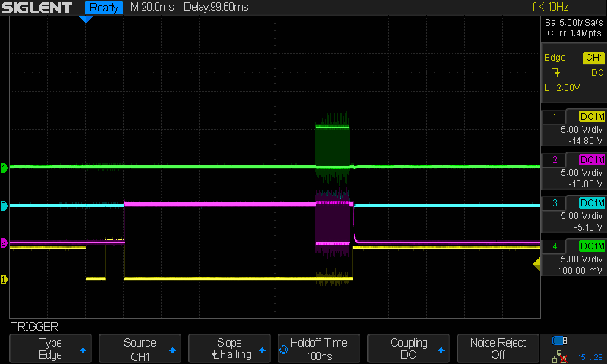Select channel 4 number box
This screenshot has width=607, height=364.
click(x=554, y=246)
